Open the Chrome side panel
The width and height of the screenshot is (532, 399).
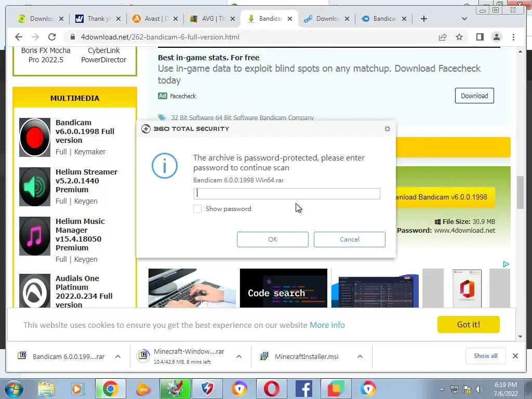(480, 37)
